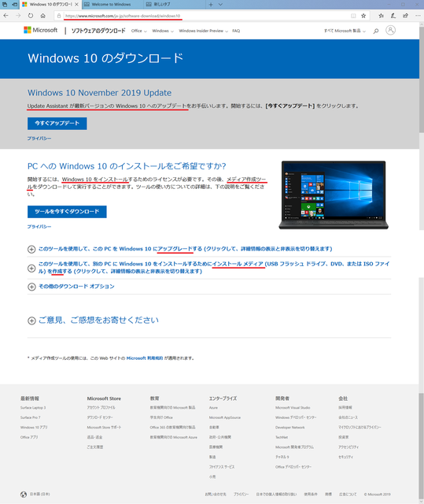Open the 日本語 (日本) language selector

40,494
